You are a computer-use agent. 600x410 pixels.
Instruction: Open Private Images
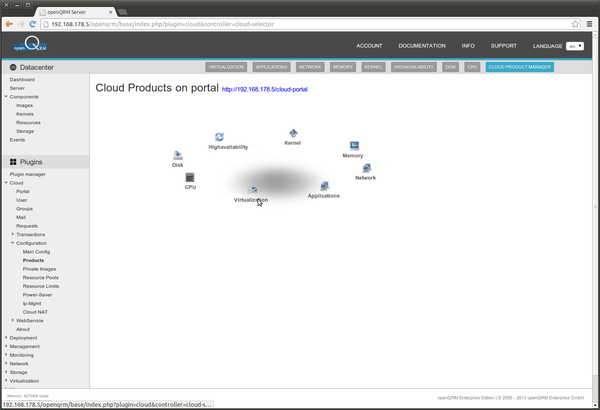click(x=39, y=269)
